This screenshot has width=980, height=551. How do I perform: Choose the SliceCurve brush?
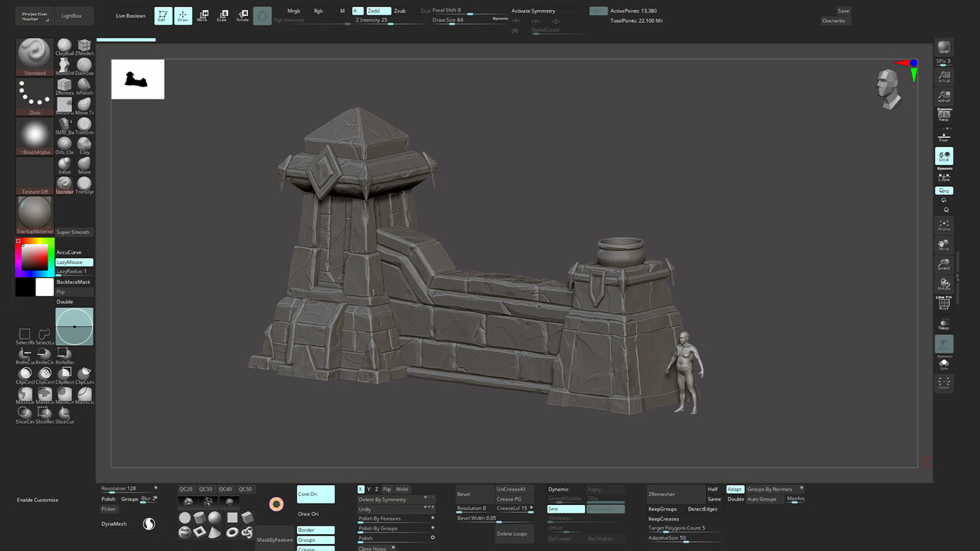tap(64, 416)
